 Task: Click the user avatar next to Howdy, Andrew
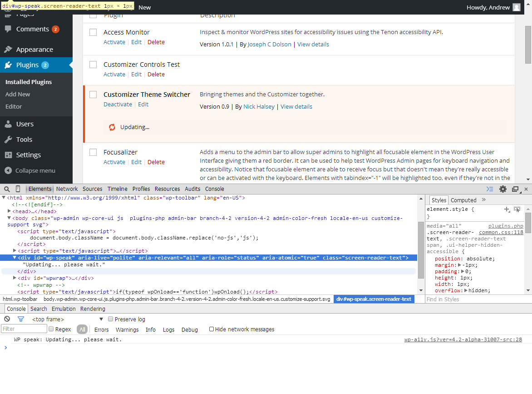pos(517,7)
